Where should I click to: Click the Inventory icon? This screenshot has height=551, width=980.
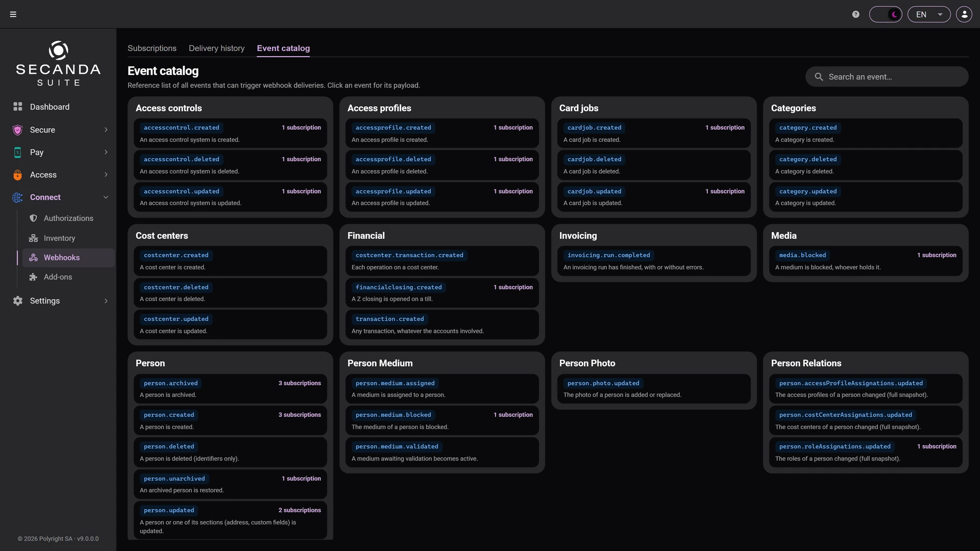pyautogui.click(x=33, y=238)
